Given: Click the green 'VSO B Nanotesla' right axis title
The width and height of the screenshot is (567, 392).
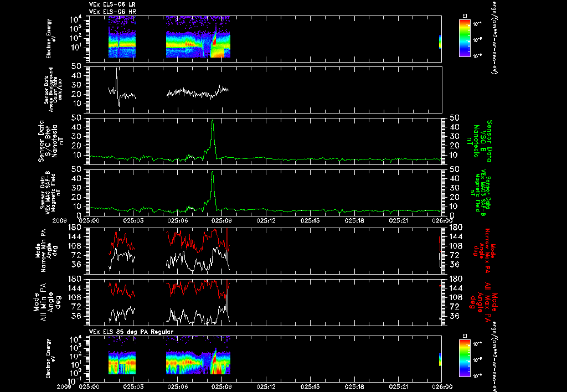Looking at the screenshot, I should pyautogui.click(x=480, y=141).
